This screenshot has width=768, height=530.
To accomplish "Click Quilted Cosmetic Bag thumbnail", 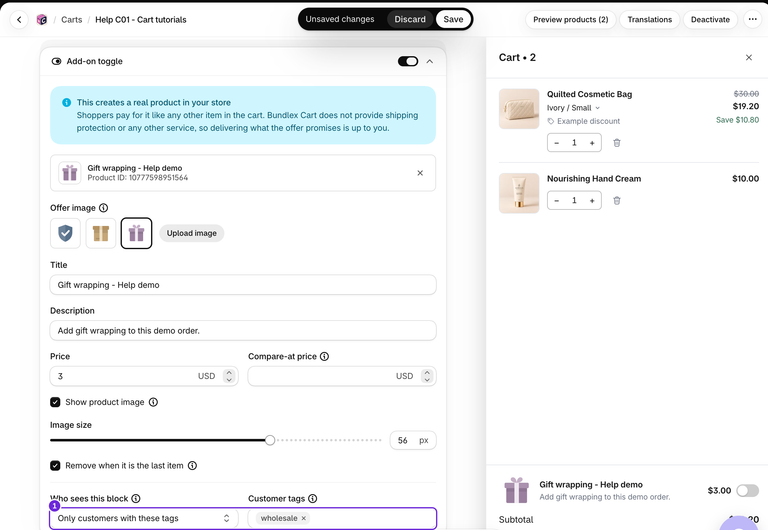I will point(519,109).
